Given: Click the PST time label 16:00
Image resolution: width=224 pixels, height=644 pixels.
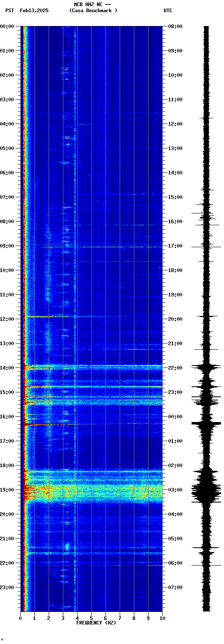Looking at the screenshot, I should [x=7, y=417].
